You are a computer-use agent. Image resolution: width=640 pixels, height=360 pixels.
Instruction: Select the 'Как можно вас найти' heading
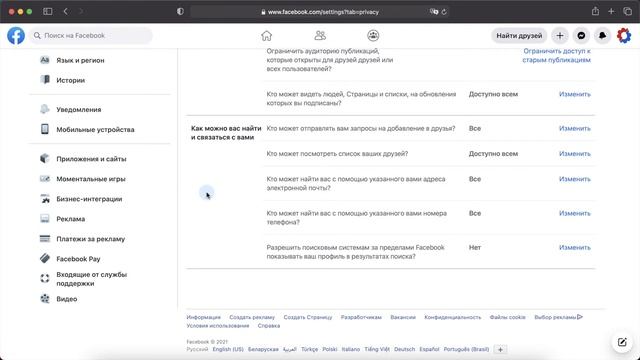coord(226,133)
